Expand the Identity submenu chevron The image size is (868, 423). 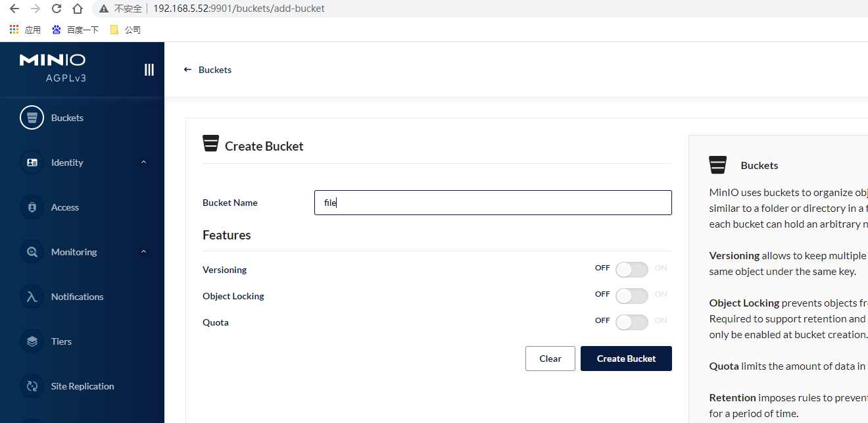coord(143,162)
